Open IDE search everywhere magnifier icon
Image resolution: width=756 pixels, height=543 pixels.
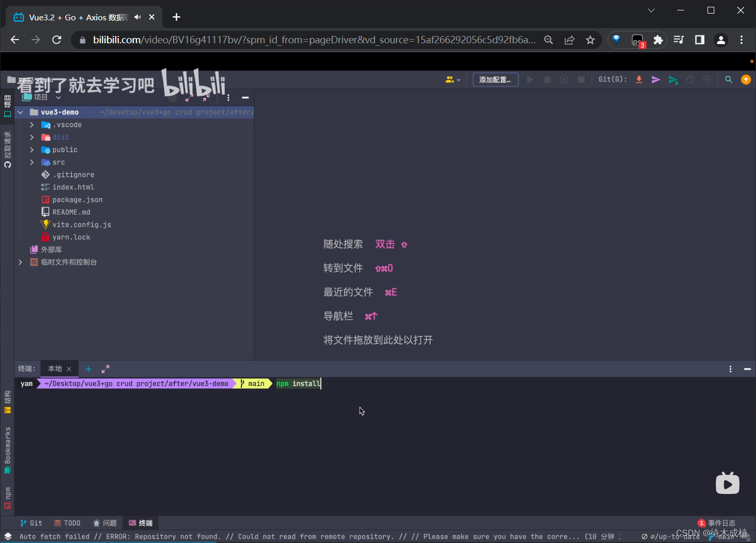pos(729,80)
